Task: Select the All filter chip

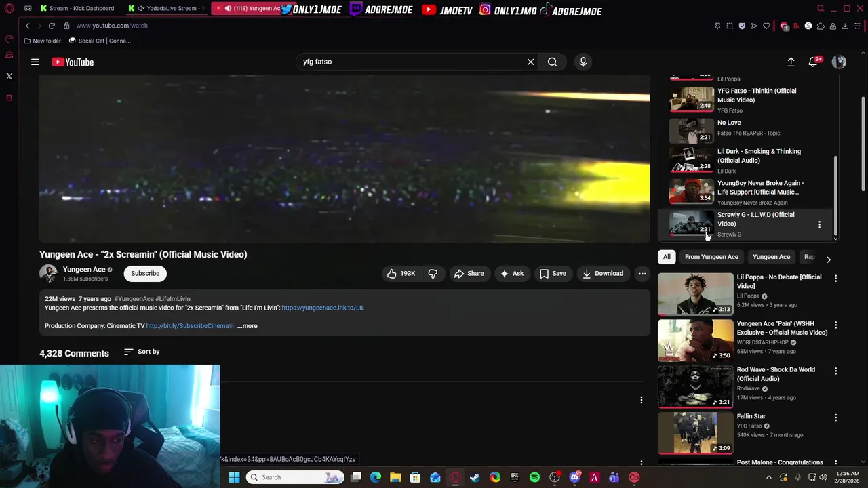Action: coord(667,257)
